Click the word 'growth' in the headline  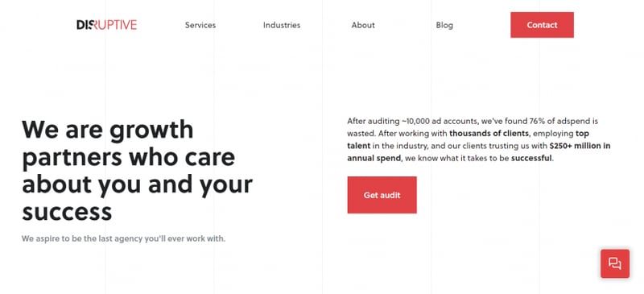[151, 130]
